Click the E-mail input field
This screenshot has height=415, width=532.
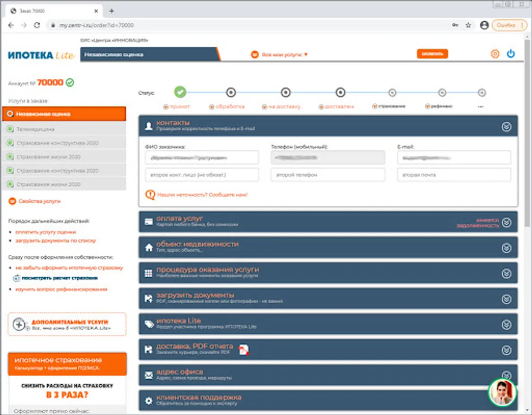[454, 158]
